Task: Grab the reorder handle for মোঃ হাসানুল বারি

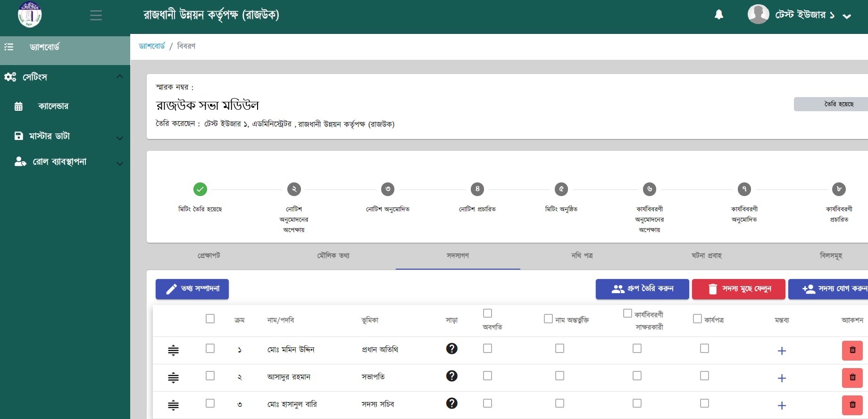Action: coord(173,405)
